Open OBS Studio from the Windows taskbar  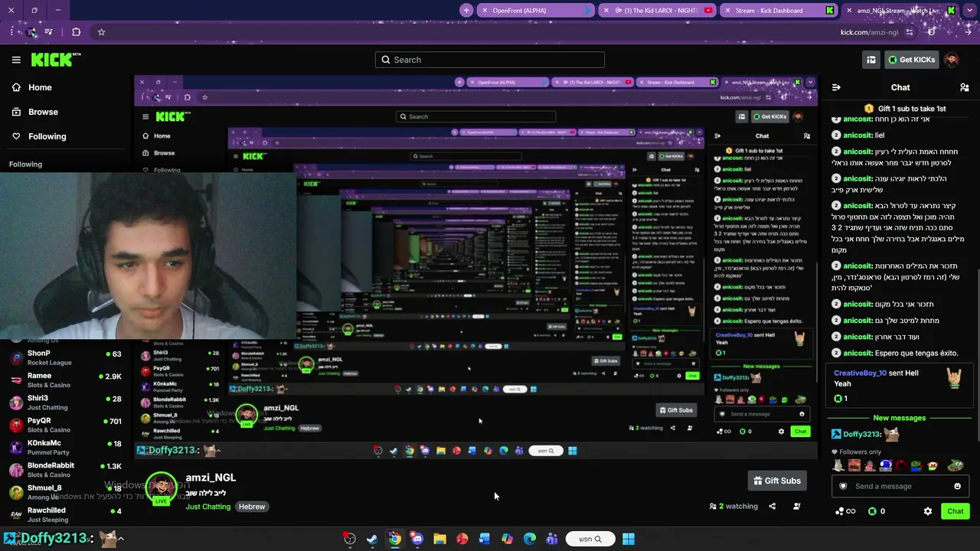[350, 539]
